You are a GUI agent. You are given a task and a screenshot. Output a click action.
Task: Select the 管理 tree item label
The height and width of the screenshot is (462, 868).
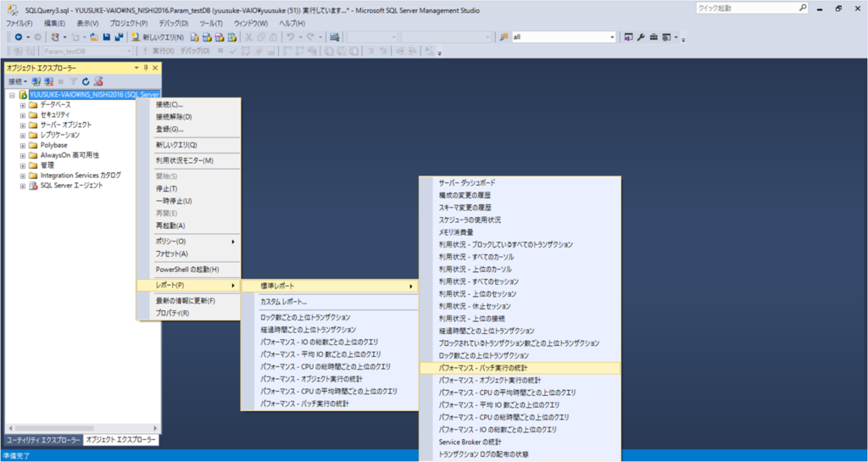coord(47,165)
